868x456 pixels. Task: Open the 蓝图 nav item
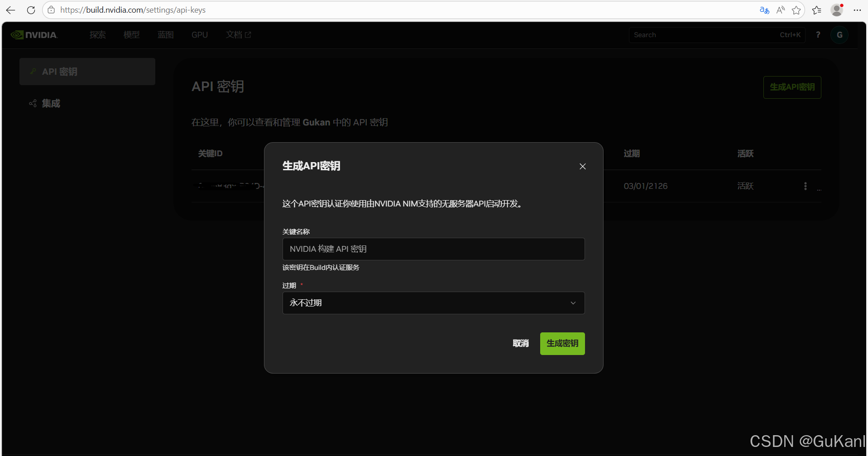tap(166, 35)
